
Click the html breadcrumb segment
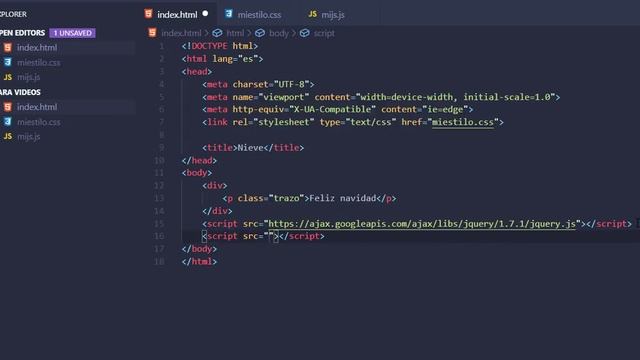click(x=235, y=33)
